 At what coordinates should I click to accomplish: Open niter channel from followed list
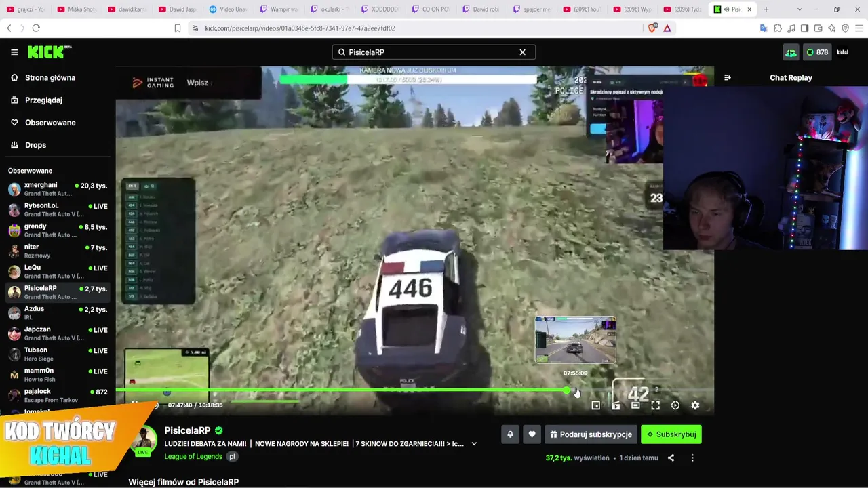(58, 251)
